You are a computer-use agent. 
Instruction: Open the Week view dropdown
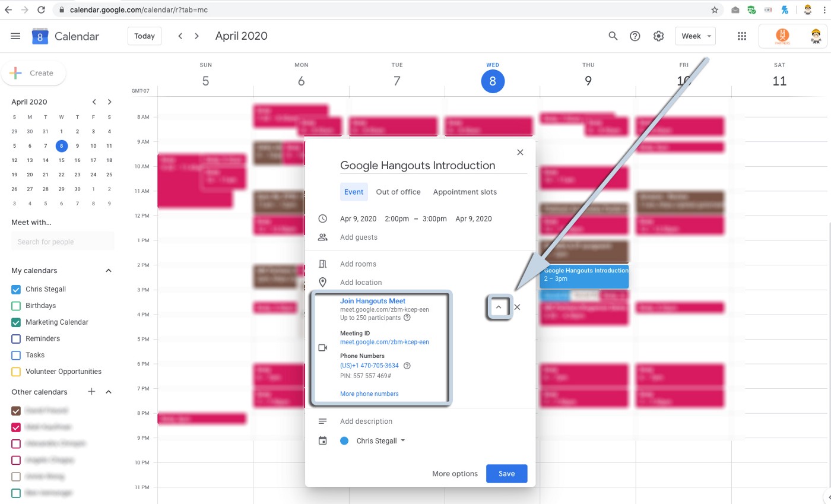pos(695,36)
